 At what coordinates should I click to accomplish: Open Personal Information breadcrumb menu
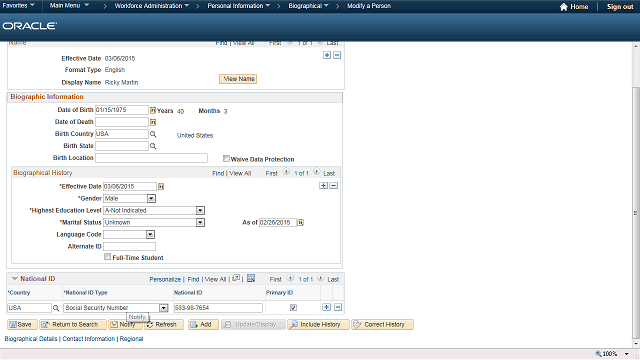coord(238,6)
